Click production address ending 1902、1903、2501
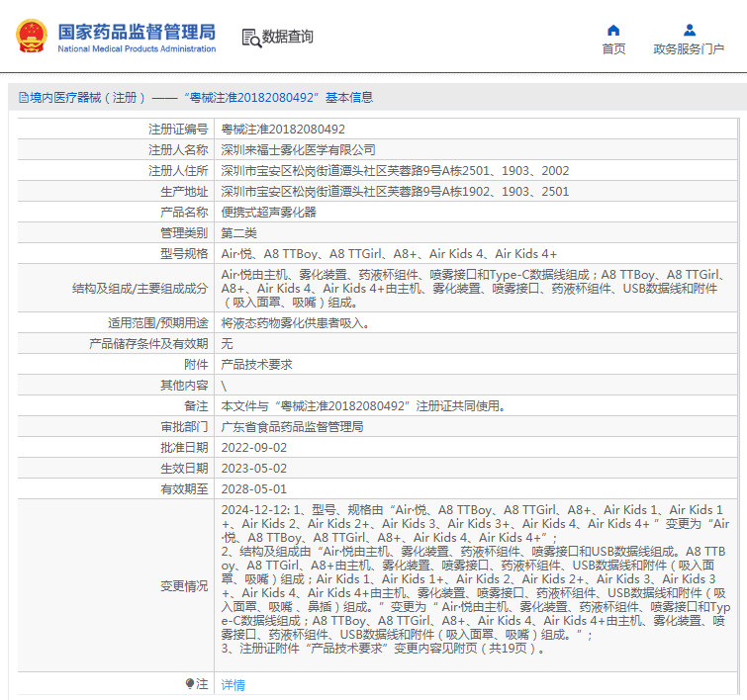 pos(395,192)
